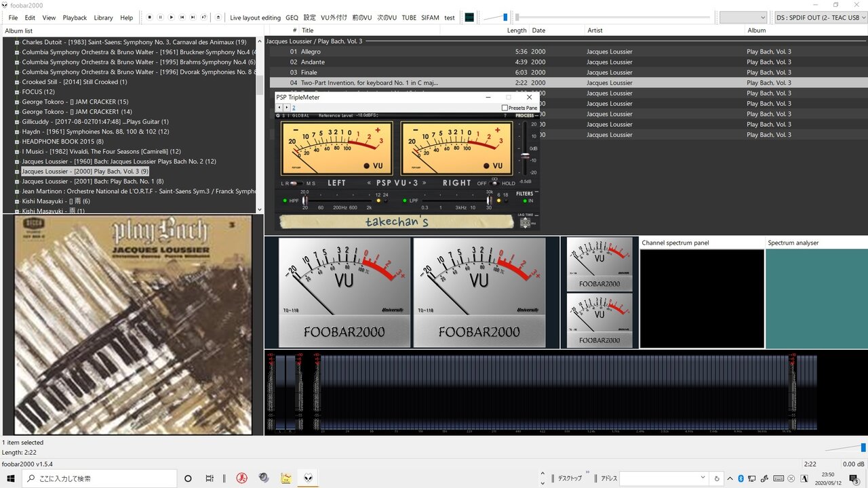Expand George Tokoro - JAM CRACKER (15) node
868x488 pixels.
point(17,102)
